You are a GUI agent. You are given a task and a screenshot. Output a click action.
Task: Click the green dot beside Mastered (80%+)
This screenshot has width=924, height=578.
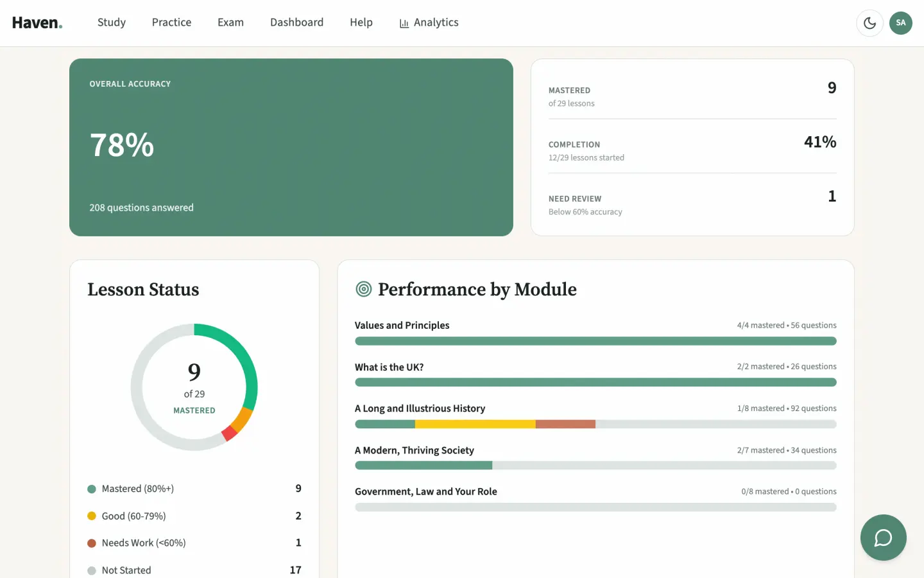[x=92, y=489]
